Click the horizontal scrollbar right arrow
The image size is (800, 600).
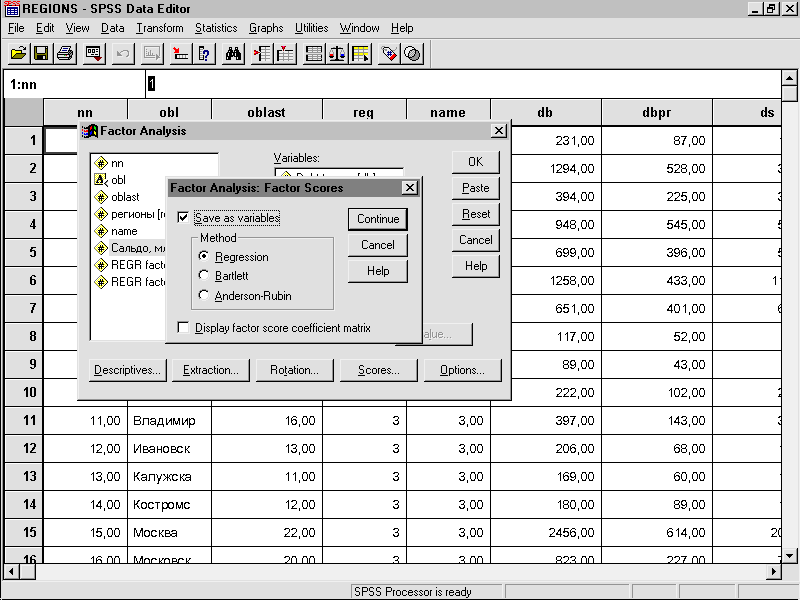773,571
